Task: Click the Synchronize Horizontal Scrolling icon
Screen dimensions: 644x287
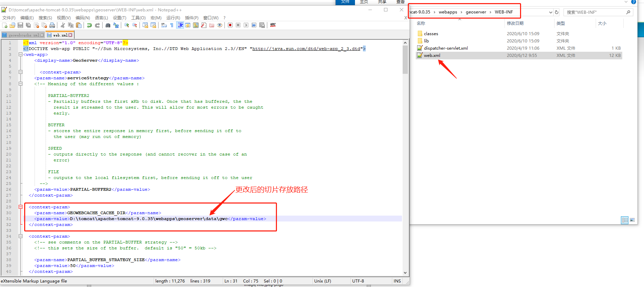Action: click(x=153, y=25)
